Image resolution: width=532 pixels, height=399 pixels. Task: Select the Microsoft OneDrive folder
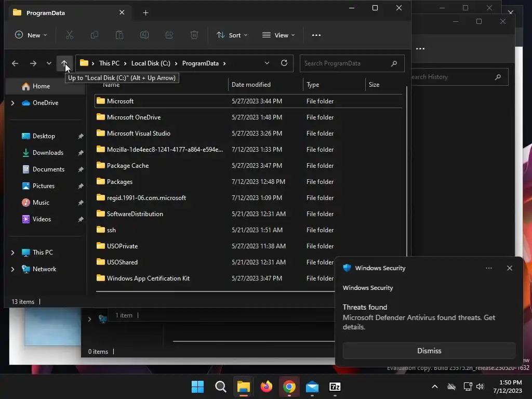coord(248,117)
